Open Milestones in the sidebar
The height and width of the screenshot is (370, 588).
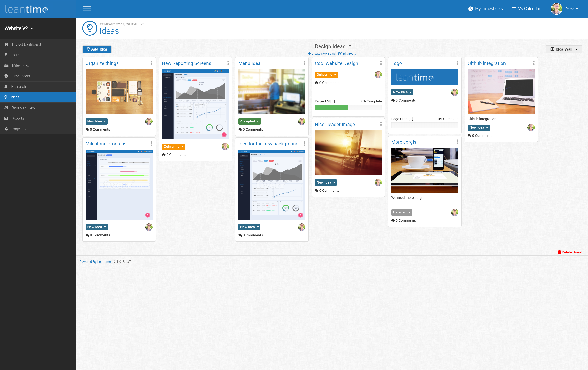point(21,65)
